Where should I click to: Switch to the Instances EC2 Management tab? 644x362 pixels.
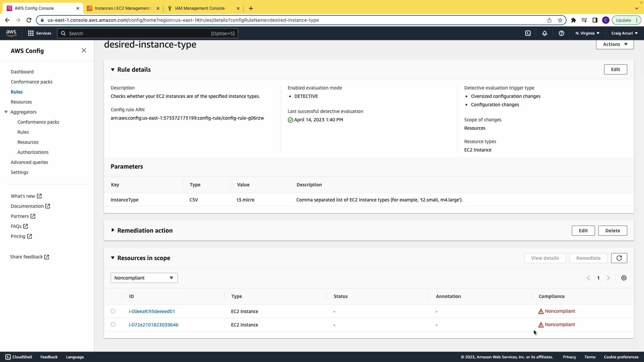(x=123, y=8)
